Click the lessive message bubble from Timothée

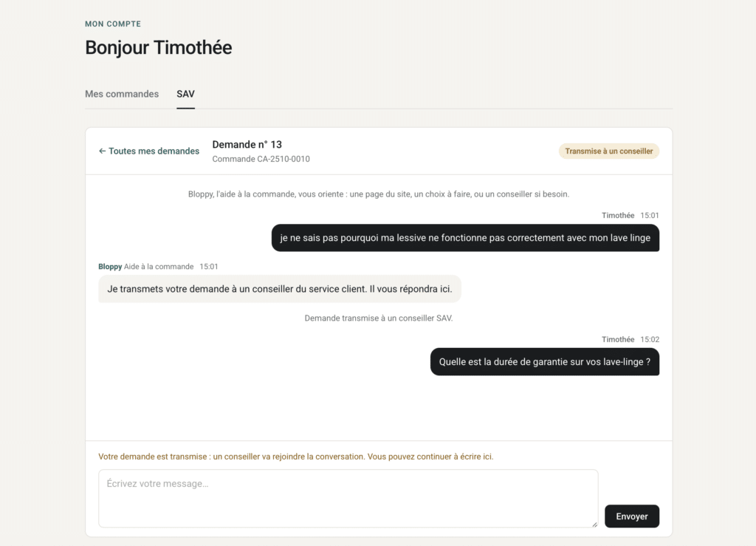465,238
